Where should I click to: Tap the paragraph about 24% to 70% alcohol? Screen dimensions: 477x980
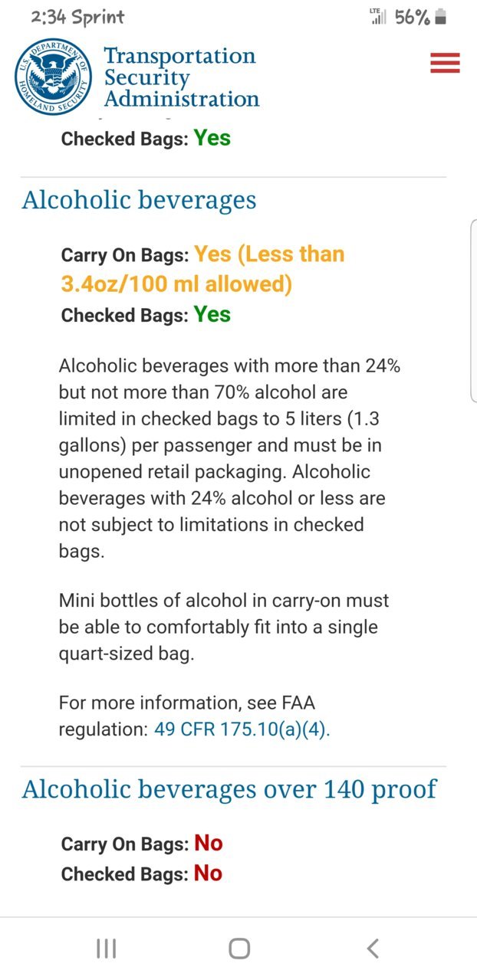(230, 458)
